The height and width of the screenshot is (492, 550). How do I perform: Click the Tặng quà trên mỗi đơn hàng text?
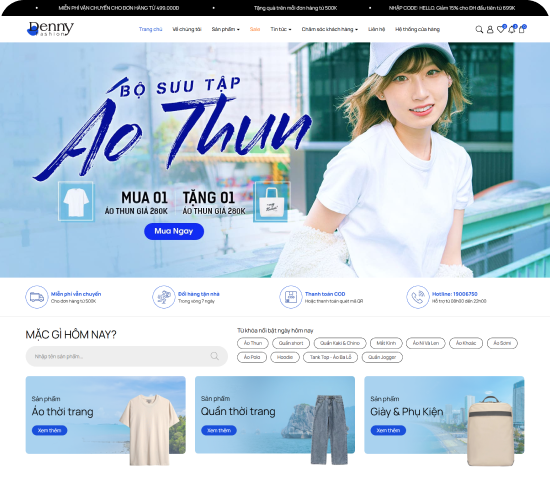point(295,8)
